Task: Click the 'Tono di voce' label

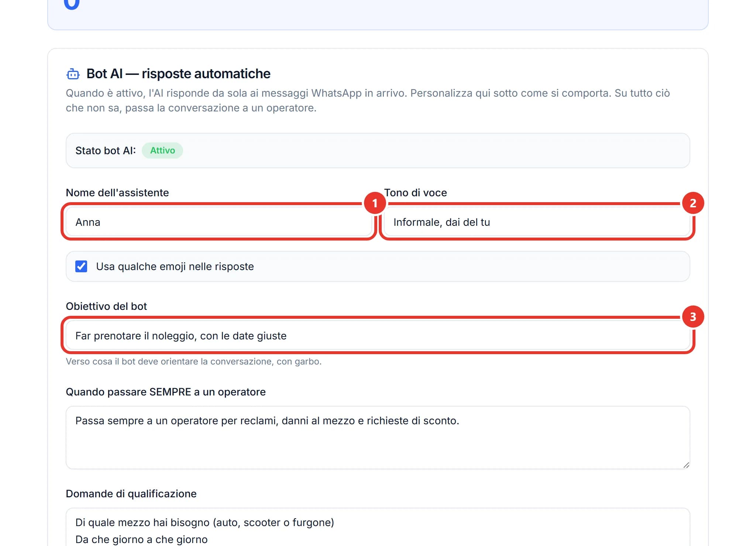Action: (416, 193)
